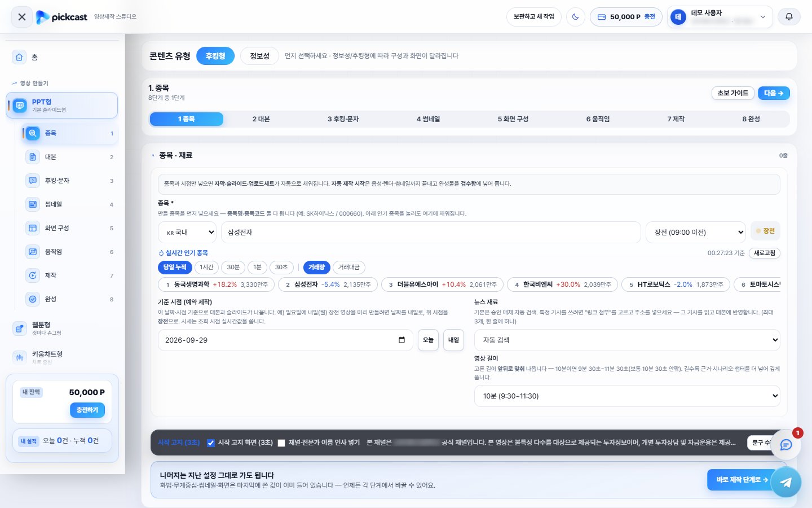Click the 움직임 icon in sidebar
This screenshot has height=508, width=812.
pyautogui.click(x=33, y=252)
